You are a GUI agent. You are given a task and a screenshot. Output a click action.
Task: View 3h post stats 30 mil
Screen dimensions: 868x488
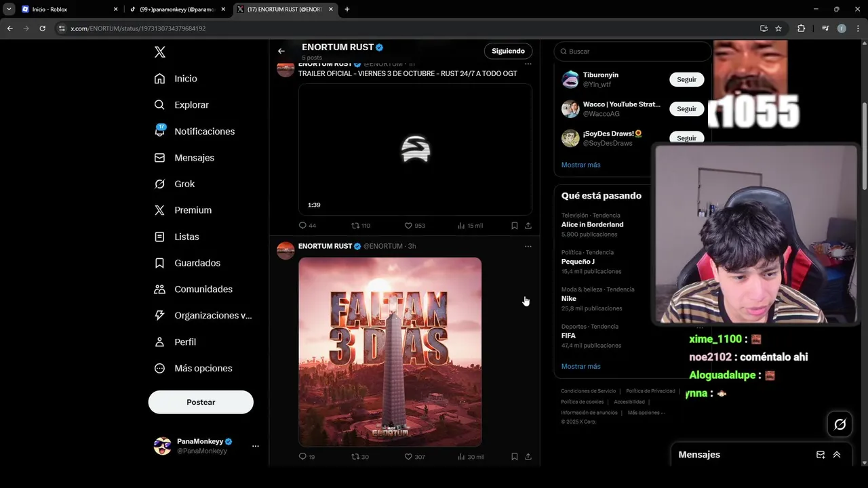[471, 457]
